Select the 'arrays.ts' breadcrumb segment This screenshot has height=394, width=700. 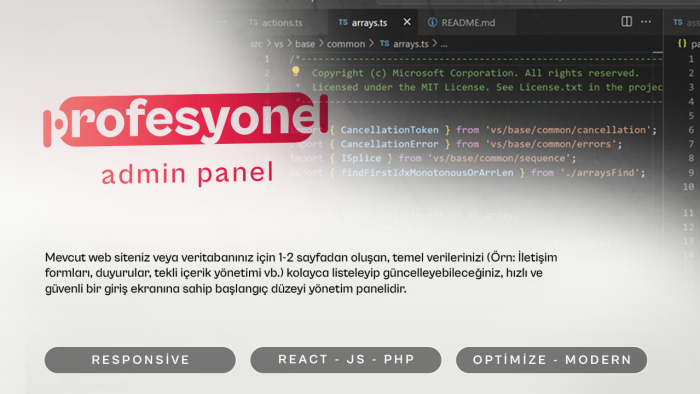(410, 44)
